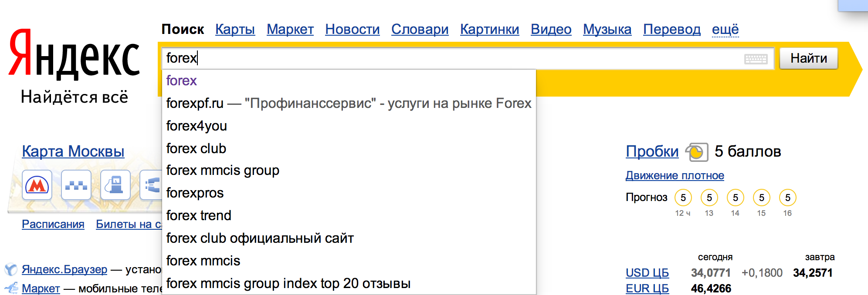Click tomorrow's USD rate 34,2571
The height and width of the screenshot is (295, 868).
813,273
